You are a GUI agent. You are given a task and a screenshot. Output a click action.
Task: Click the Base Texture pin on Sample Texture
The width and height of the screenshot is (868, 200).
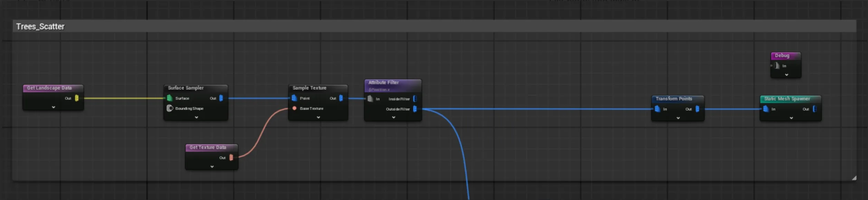tap(294, 108)
